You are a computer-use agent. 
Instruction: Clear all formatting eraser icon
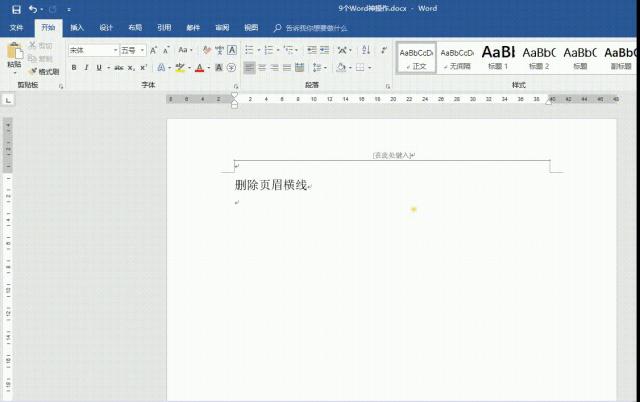coord(207,50)
